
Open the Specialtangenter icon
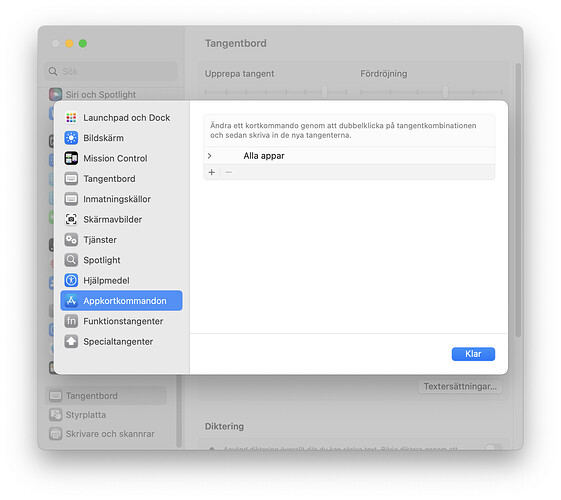[x=71, y=342]
